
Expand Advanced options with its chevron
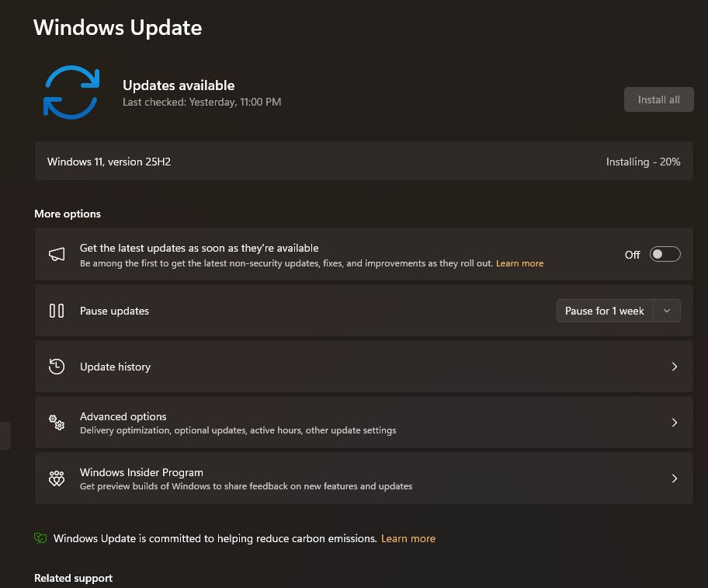click(x=674, y=423)
